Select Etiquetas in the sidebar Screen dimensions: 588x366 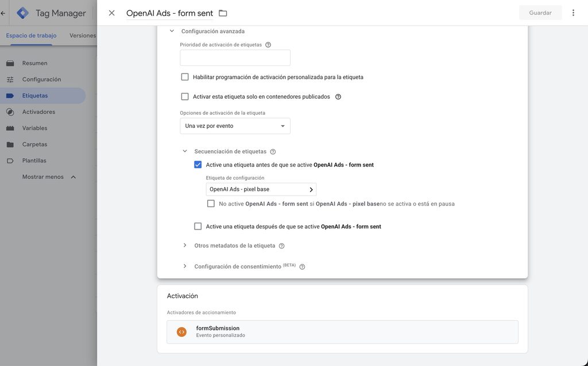[x=35, y=96]
